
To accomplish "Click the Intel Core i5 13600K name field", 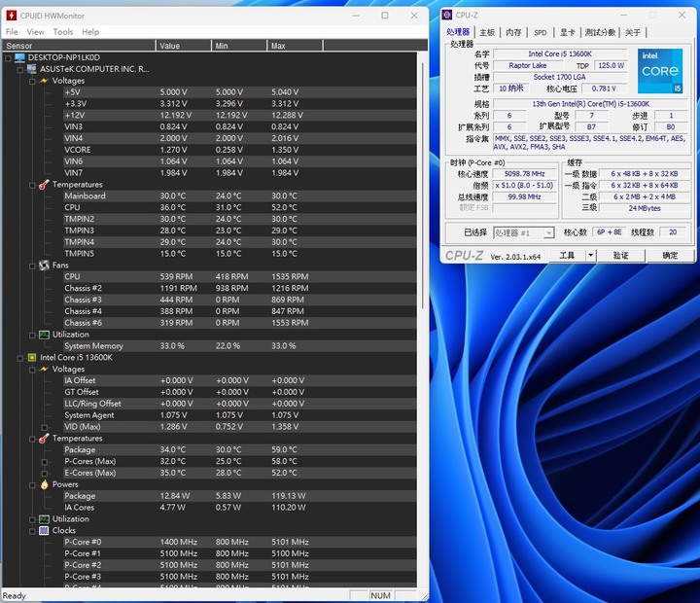I will pos(560,54).
